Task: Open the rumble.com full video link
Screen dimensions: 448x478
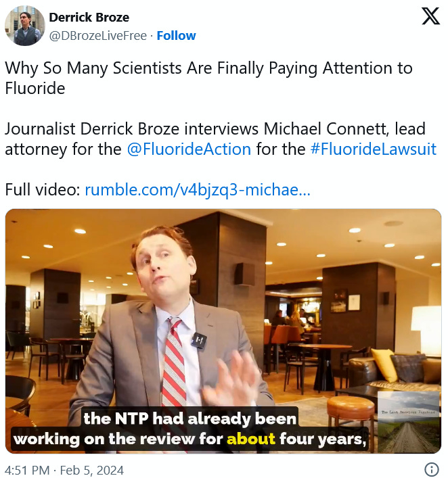Action: [x=198, y=189]
